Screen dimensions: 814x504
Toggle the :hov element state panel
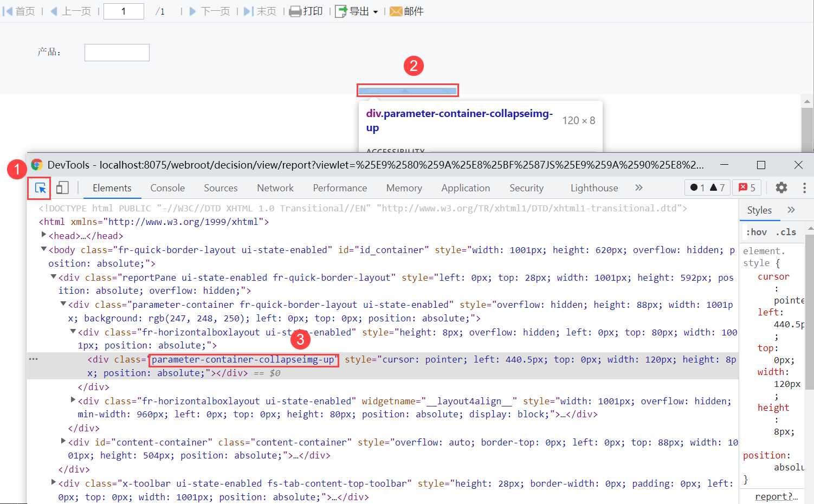pyautogui.click(x=757, y=232)
